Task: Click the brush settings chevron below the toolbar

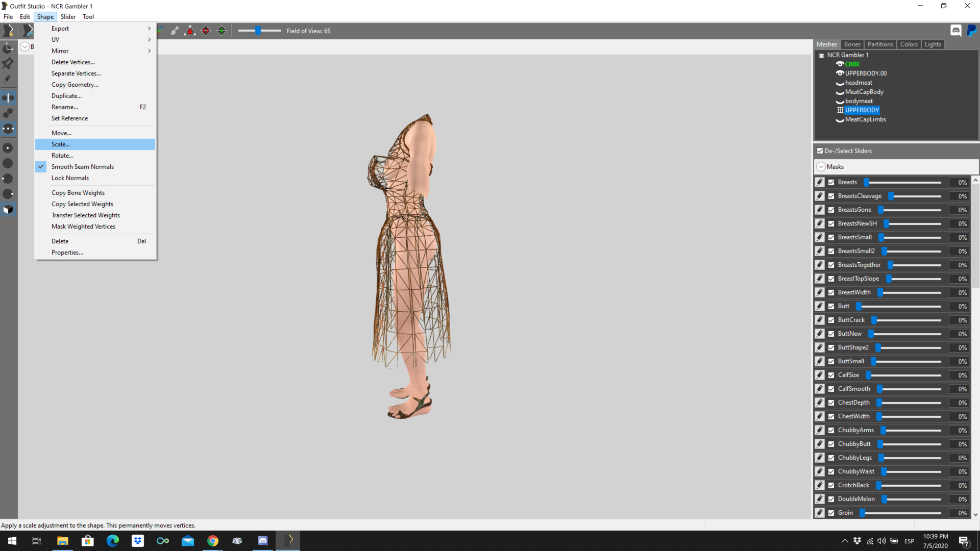Action: (24, 47)
